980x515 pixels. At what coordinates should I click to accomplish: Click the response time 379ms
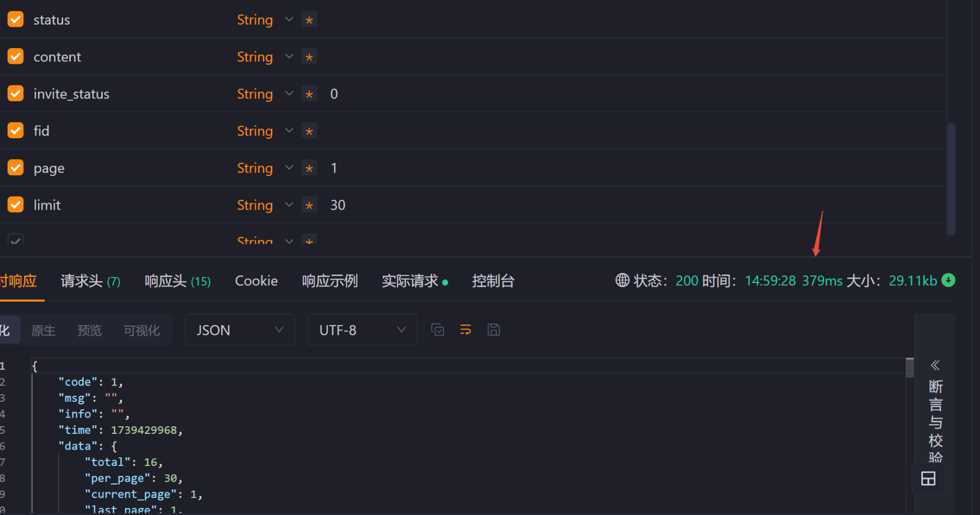coord(822,281)
